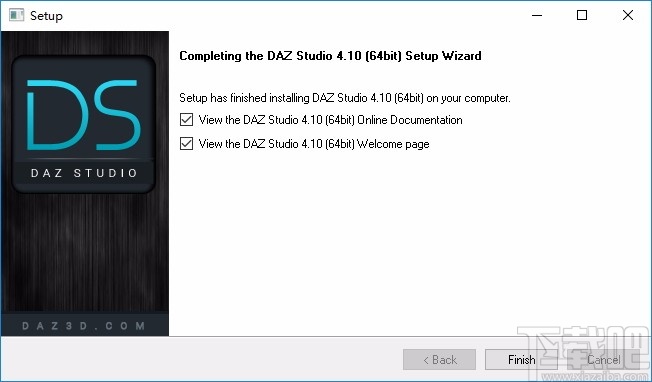Minimize the Setup window
Viewport: 652px width, 382px height.
point(537,15)
